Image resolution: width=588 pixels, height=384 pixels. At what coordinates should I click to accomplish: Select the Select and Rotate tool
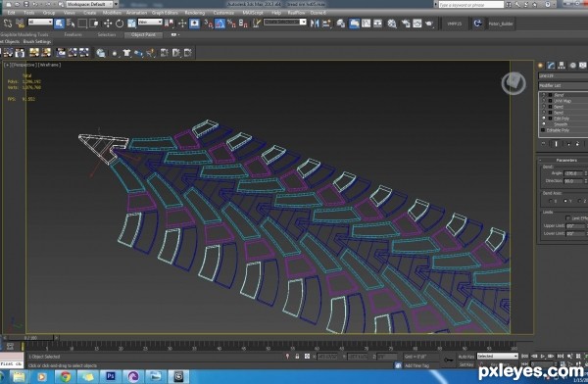coord(120,24)
